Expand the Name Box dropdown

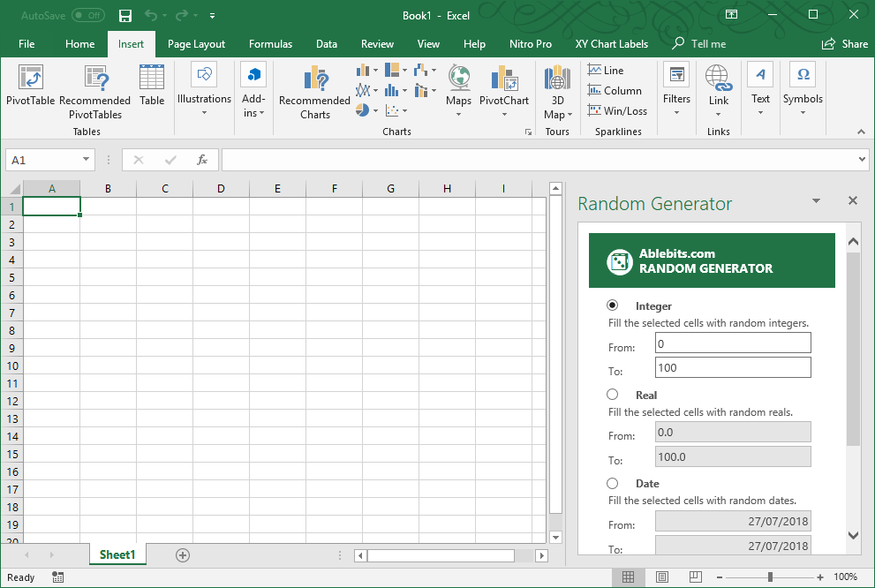pos(87,160)
